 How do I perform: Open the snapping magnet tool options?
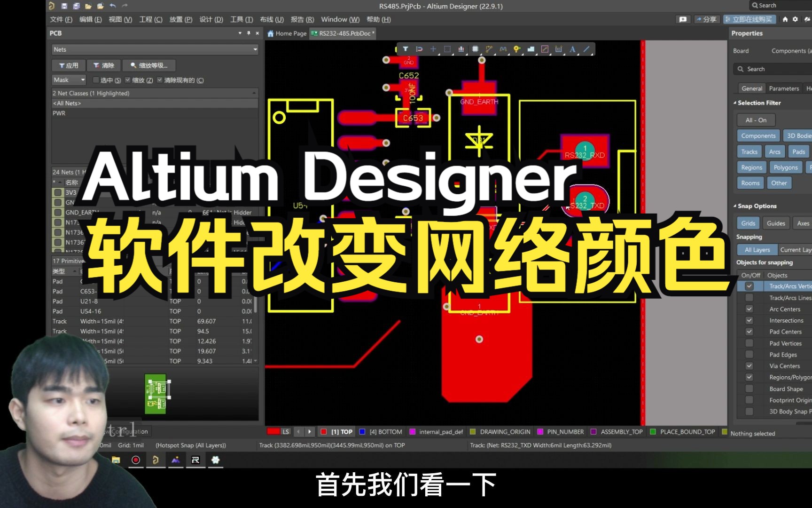[419, 49]
